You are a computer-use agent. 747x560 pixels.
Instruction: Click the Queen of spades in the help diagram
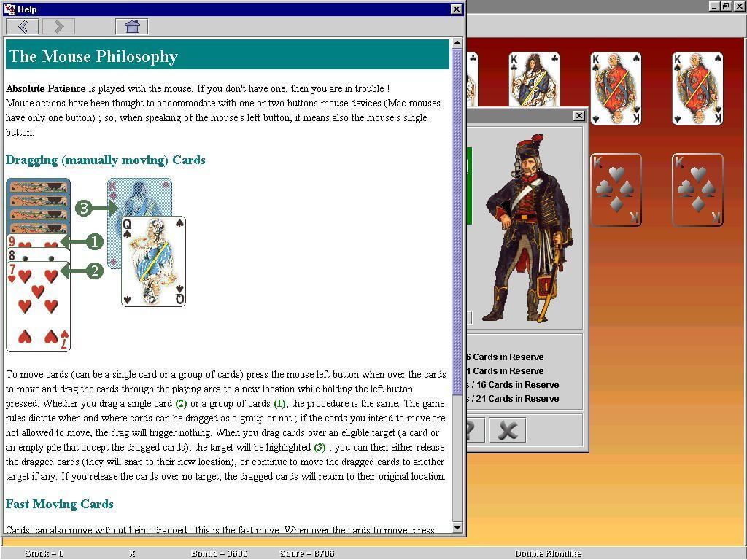click(153, 261)
